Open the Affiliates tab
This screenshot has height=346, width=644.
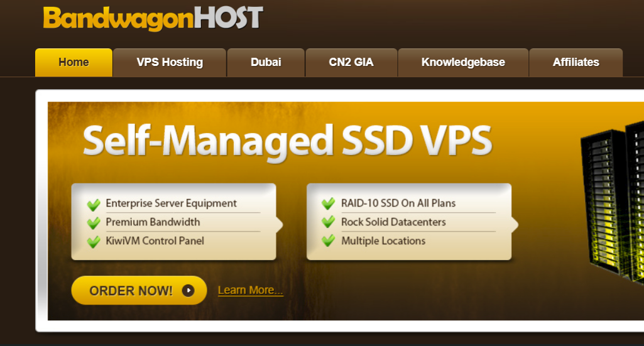click(x=576, y=62)
